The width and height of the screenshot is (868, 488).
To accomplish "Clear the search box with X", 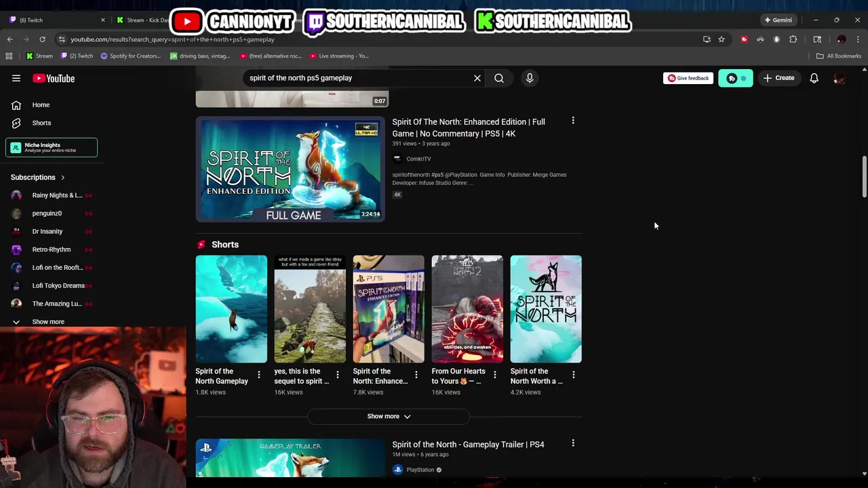I will 477,78.
